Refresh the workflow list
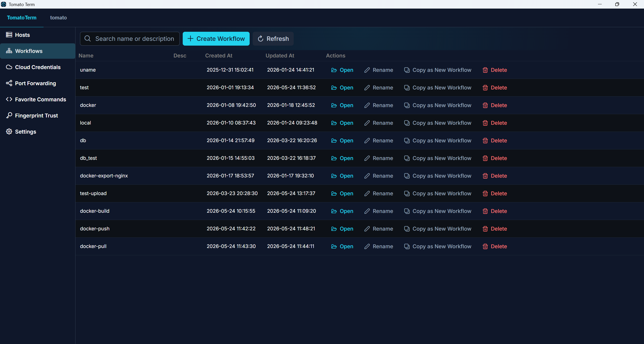Image resolution: width=644 pixels, height=344 pixels. (x=273, y=39)
